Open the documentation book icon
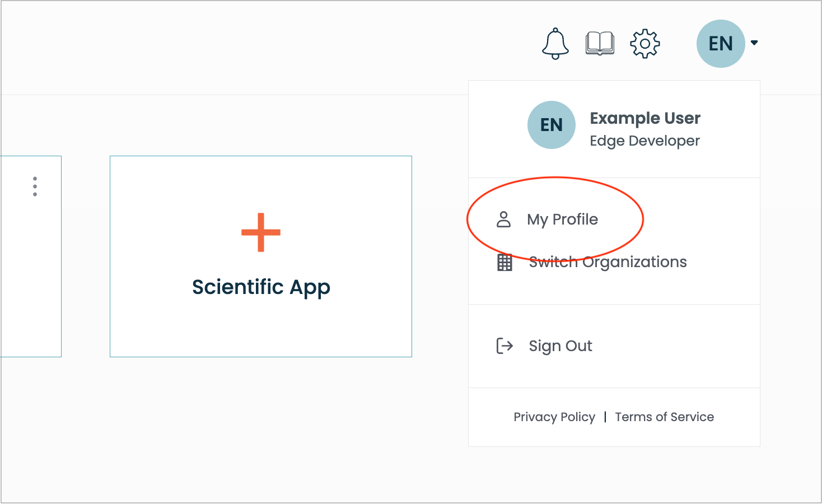 coord(600,44)
